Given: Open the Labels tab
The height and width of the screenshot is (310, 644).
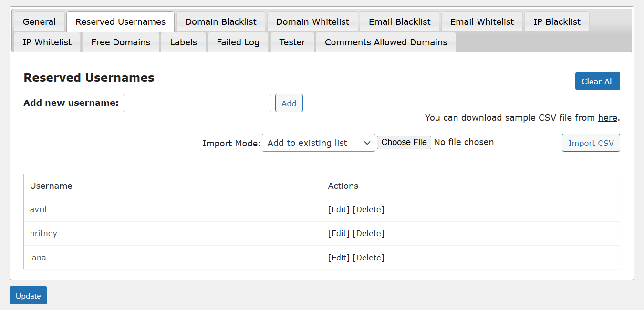Looking at the screenshot, I should (183, 42).
